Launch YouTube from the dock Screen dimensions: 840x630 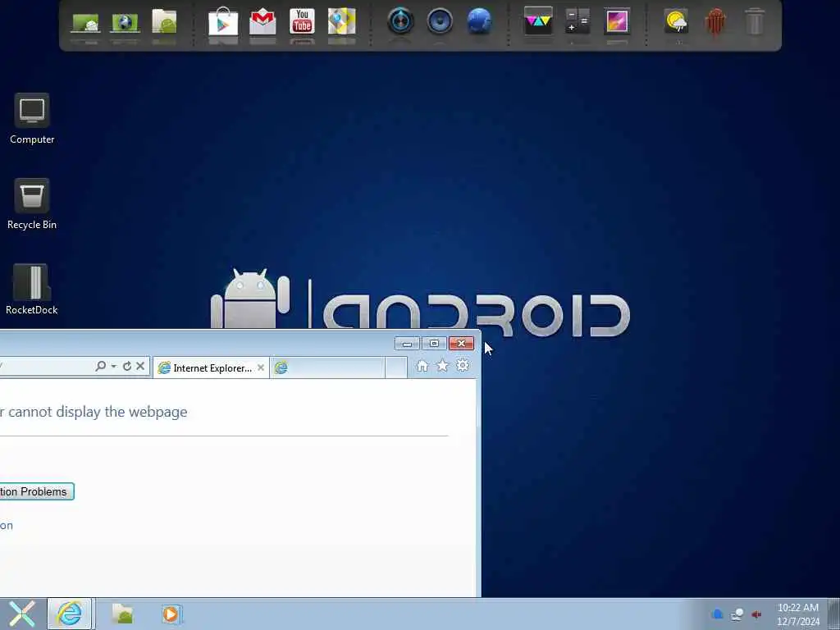302,21
